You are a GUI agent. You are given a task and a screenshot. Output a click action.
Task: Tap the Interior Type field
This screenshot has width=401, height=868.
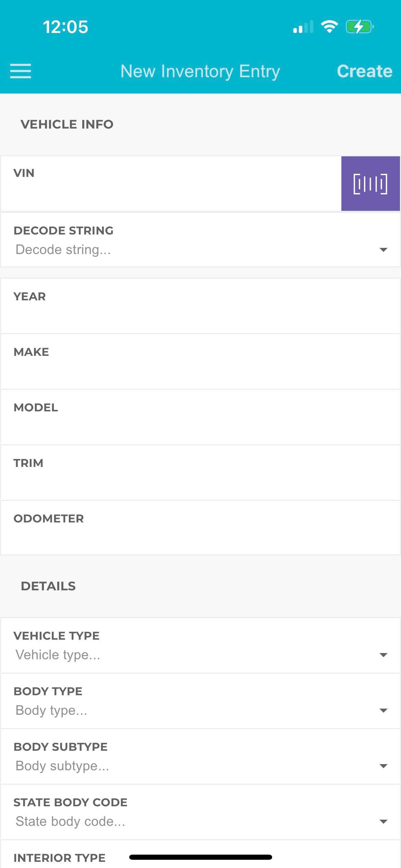[60, 858]
